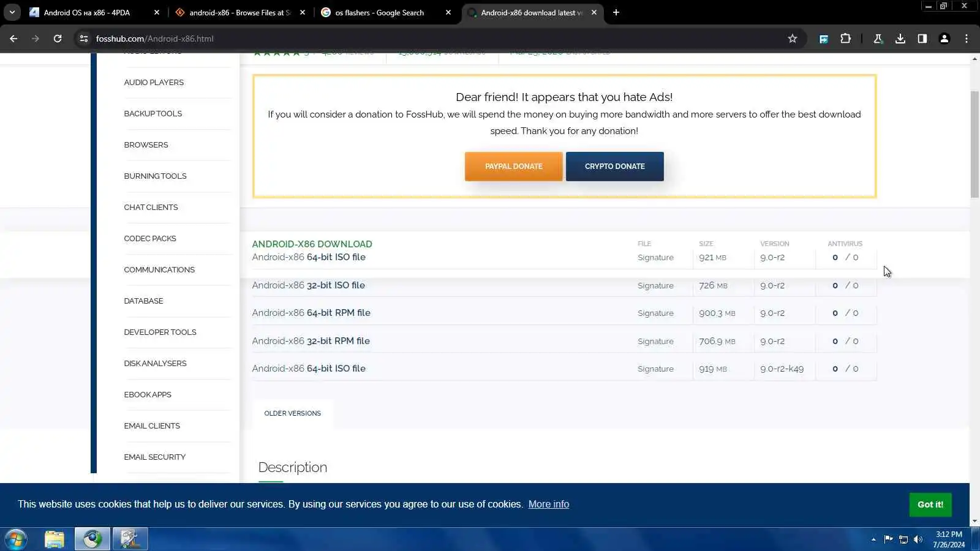Download Android-x86 64-bit RPM file
The image size is (980, 551).
pos(311,313)
